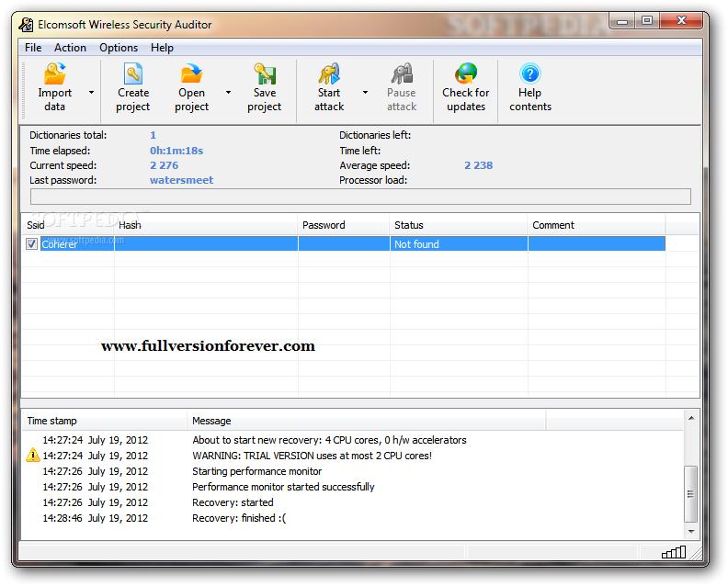The height and width of the screenshot is (586, 728).
Task: Click the Hash column header
Action: (206, 225)
